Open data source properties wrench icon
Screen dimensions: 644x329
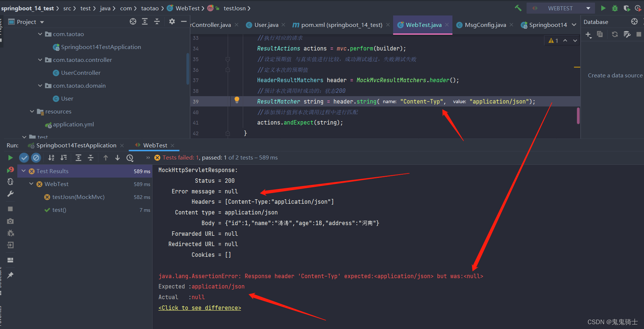(x=627, y=34)
